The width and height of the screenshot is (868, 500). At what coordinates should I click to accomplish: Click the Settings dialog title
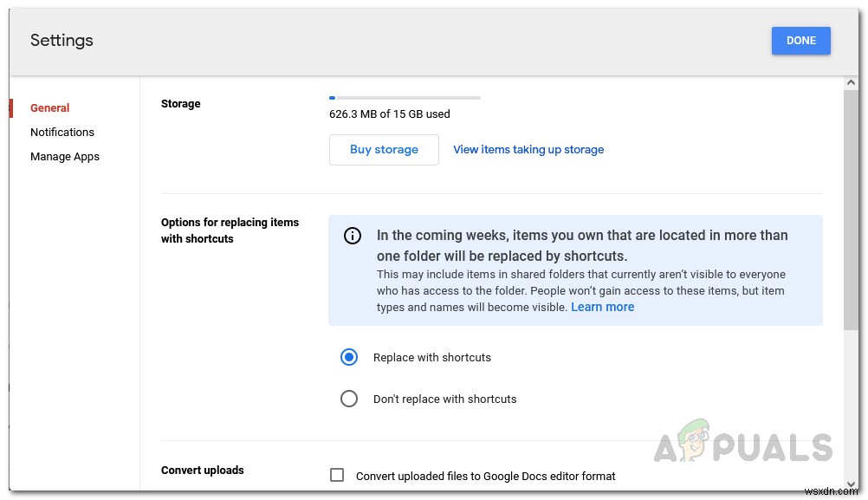tap(62, 41)
